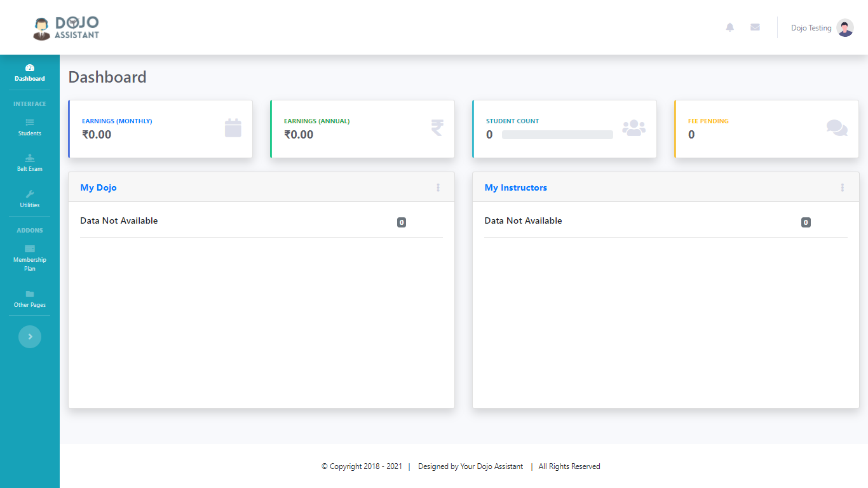Image resolution: width=868 pixels, height=488 pixels.
Task: Expand the sidebar with the arrow toggle
Action: 30,337
